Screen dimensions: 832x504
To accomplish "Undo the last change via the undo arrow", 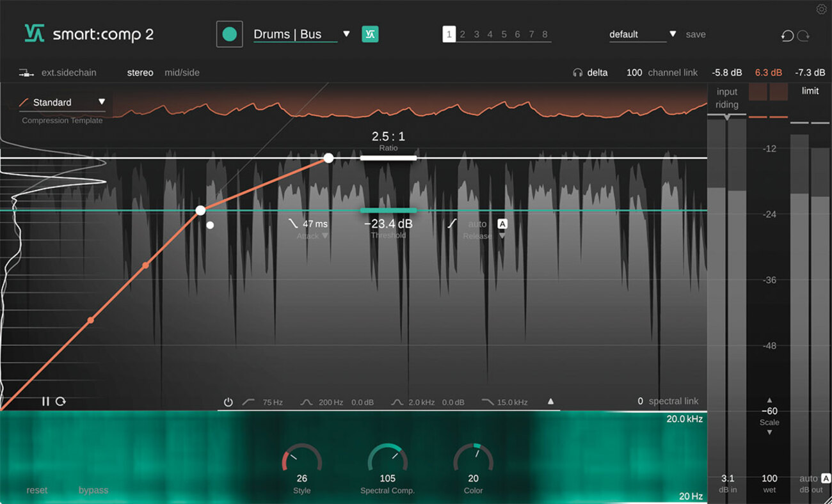I will click(x=788, y=36).
